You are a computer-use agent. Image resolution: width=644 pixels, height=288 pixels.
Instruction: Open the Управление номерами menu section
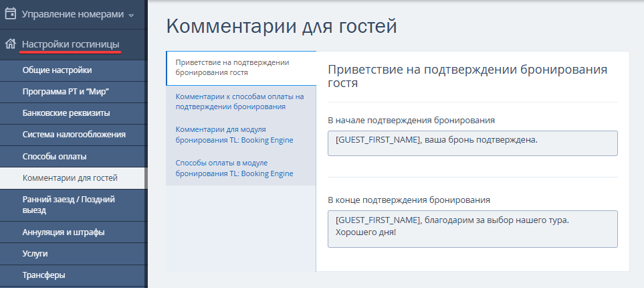(73, 14)
